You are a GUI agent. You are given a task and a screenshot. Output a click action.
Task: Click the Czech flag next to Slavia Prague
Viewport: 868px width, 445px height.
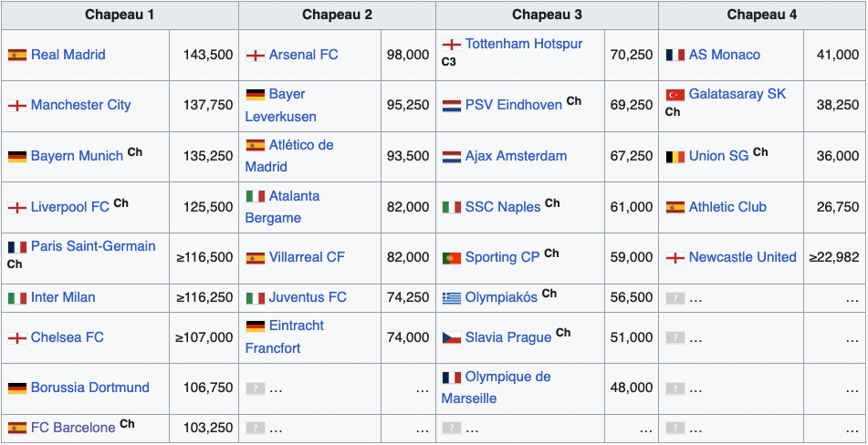(452, 337)
